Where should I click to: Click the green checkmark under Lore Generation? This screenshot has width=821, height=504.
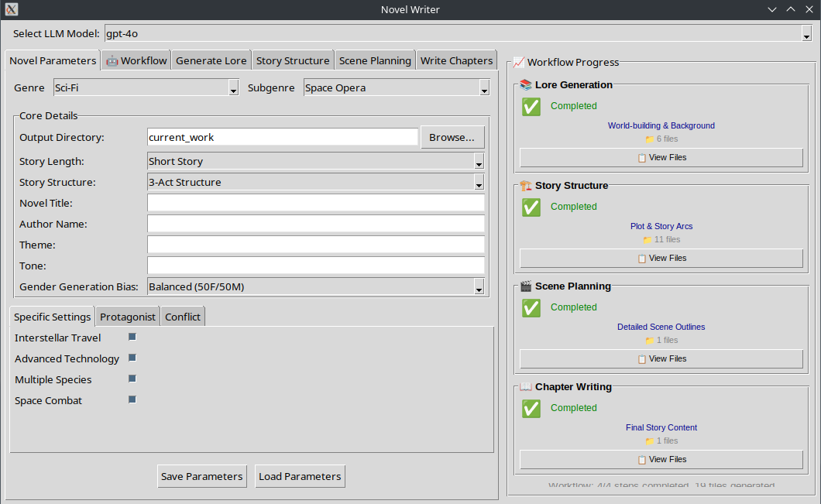pos(531,107)
